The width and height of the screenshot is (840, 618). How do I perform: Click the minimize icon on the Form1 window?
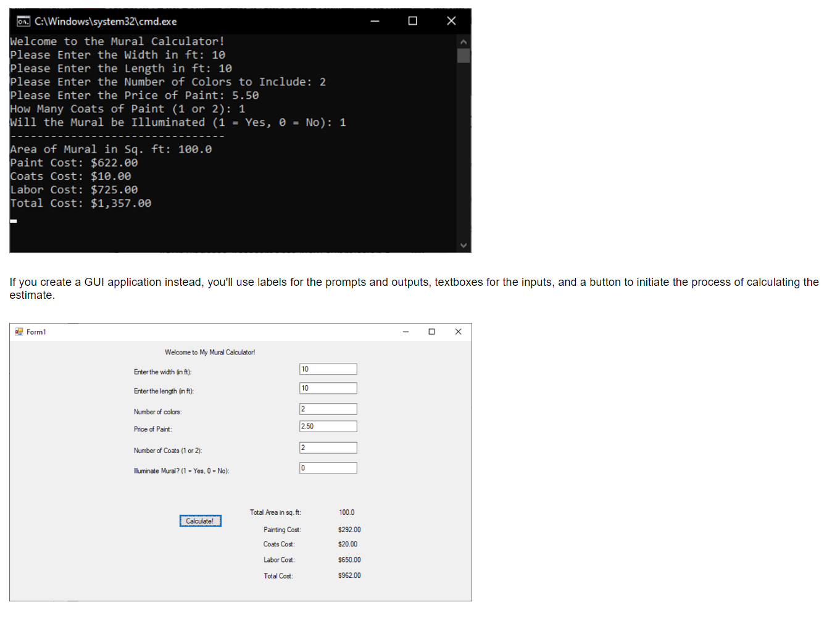pyautogui.click(x=405, y=332)
